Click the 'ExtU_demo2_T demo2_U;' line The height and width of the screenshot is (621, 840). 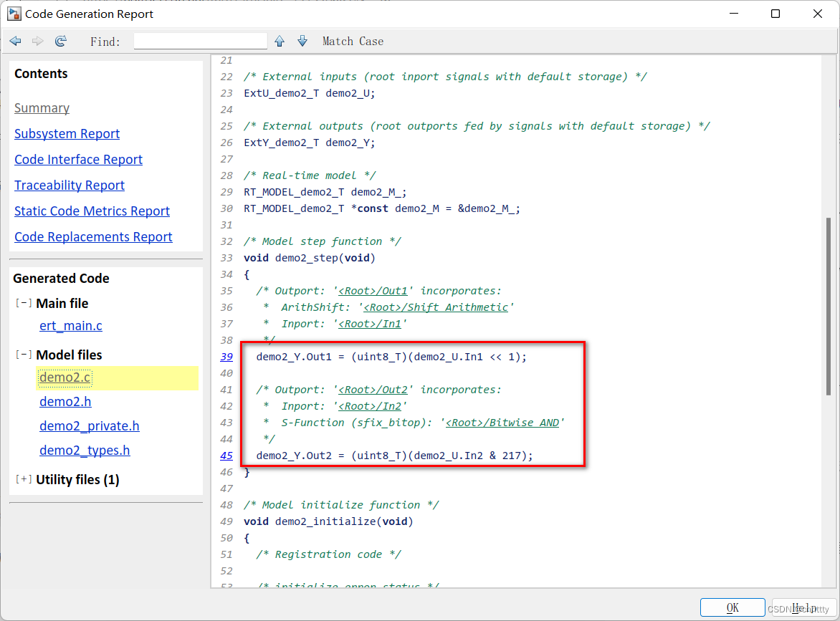309,93
